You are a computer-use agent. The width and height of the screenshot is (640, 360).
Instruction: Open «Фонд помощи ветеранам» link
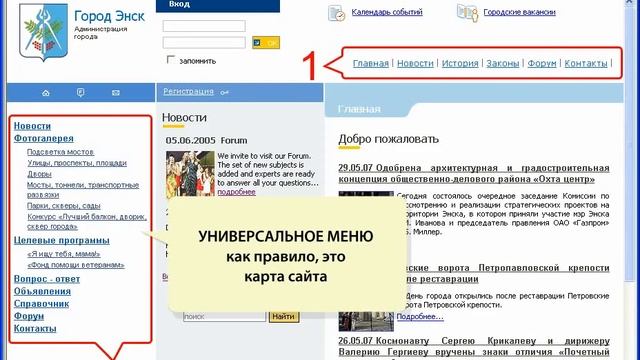[76, 265]
